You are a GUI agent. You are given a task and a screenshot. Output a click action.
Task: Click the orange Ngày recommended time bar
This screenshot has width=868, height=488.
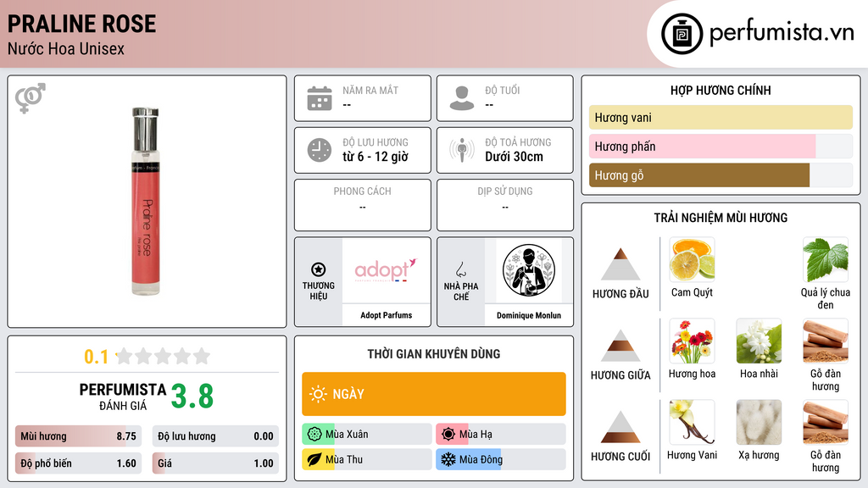pos(434,394)
